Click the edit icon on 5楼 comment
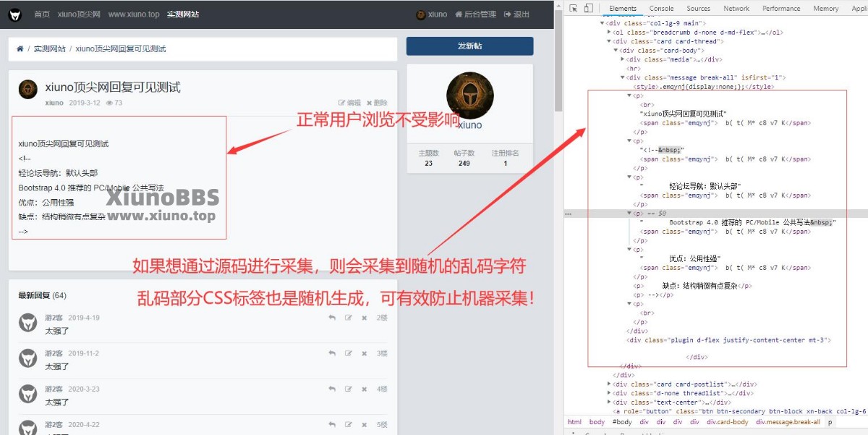This screenshot has height=435, width=868. [349, 424]
